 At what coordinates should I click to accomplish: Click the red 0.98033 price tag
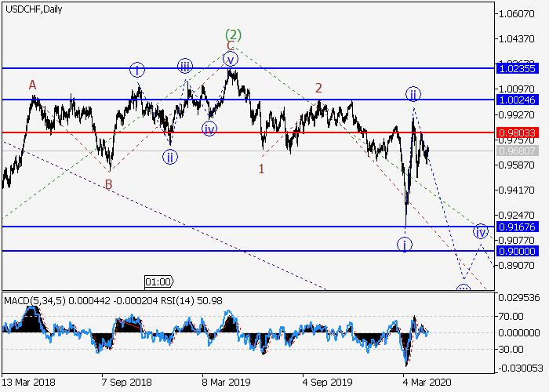517,132
